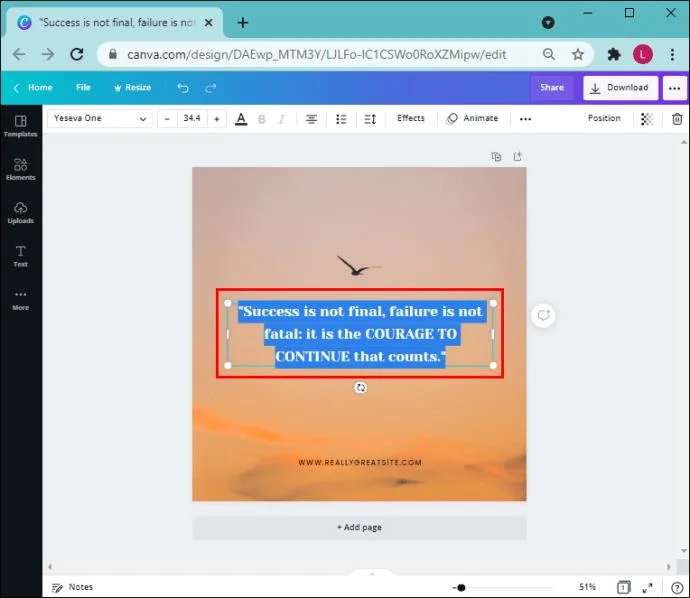Viewport: 690px width, 598px height.
Task: Open more toolbar options ellipsis
Action: click(525, 119)
